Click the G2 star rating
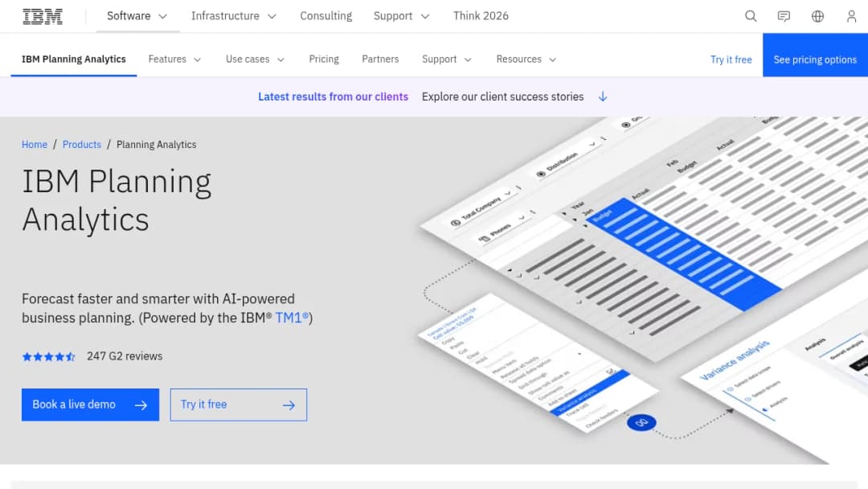This screenshot has height=489, width=868. click(49, 356)
